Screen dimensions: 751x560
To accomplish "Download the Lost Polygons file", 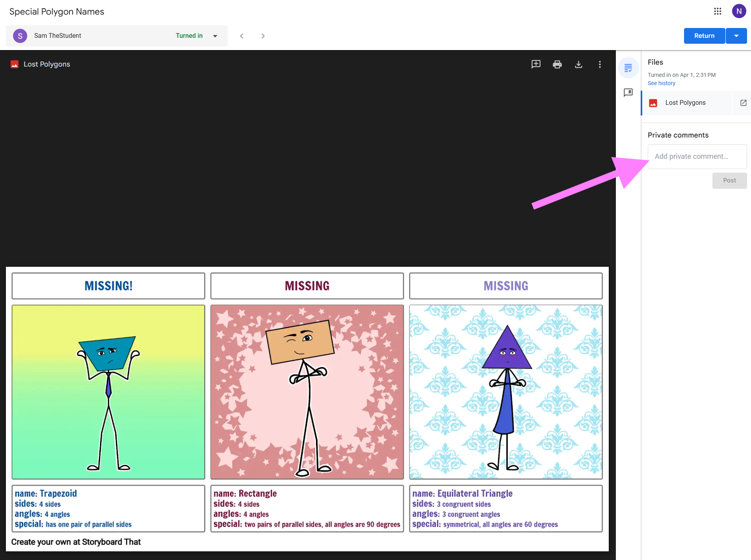I will click(578, 64).
